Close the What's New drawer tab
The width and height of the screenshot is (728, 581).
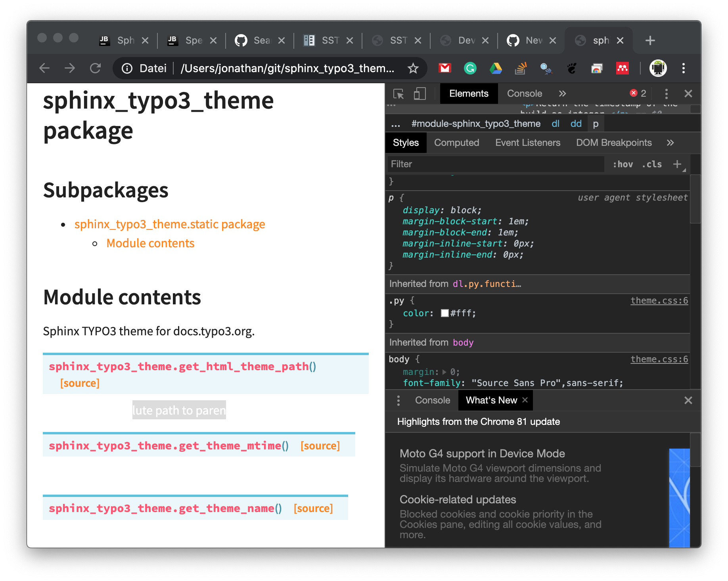[x=525, y=400]
